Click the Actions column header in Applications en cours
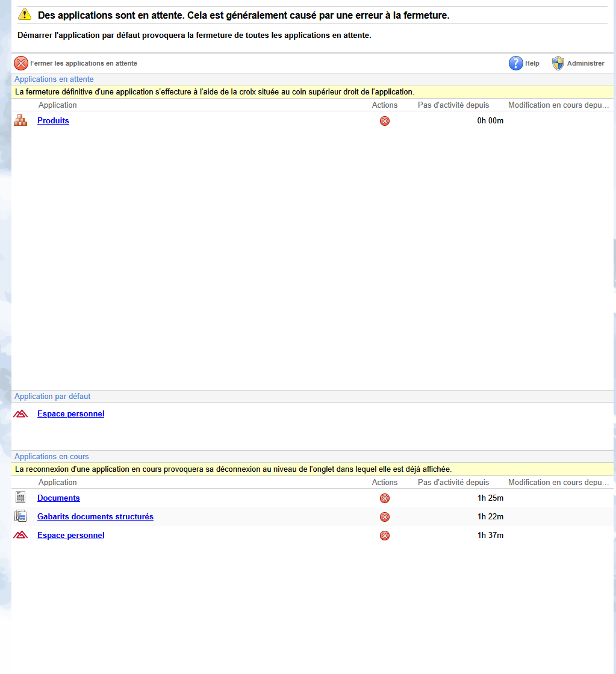This screenshot has width=616, height=674. [385, 482]
